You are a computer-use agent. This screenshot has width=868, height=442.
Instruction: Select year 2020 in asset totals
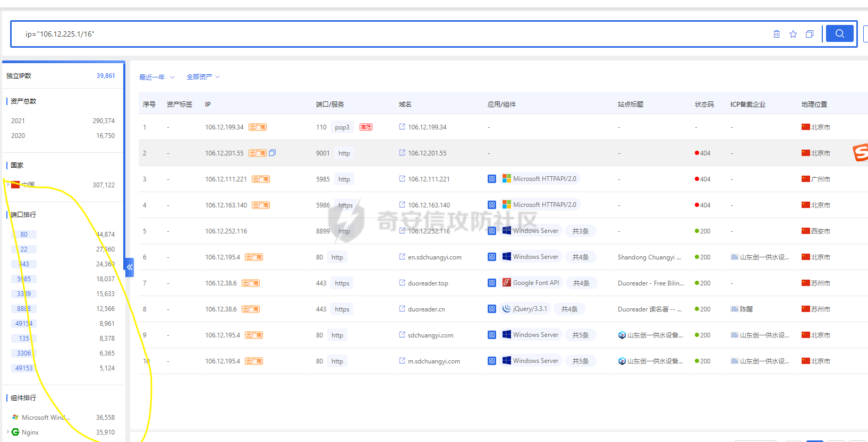tap(18, 136)
